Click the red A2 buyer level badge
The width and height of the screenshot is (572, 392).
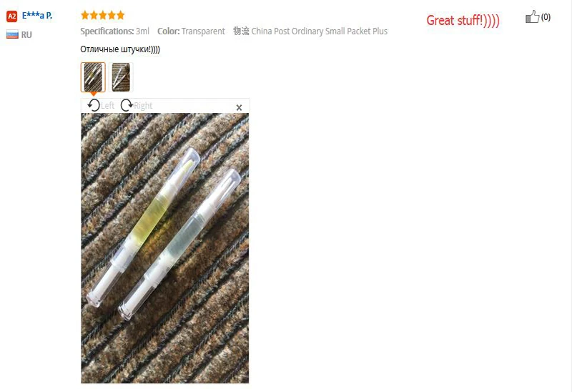(12, 16)
